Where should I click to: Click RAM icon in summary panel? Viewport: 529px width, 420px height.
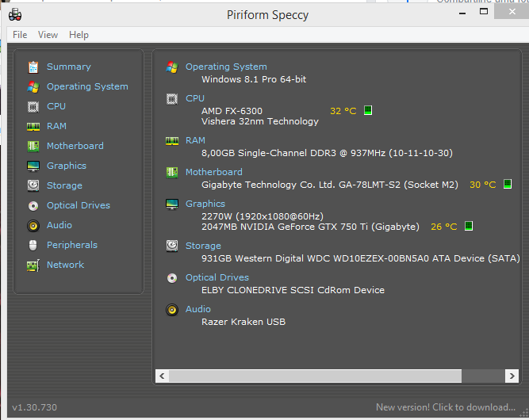pyautogui.click(x=172, y=141)
